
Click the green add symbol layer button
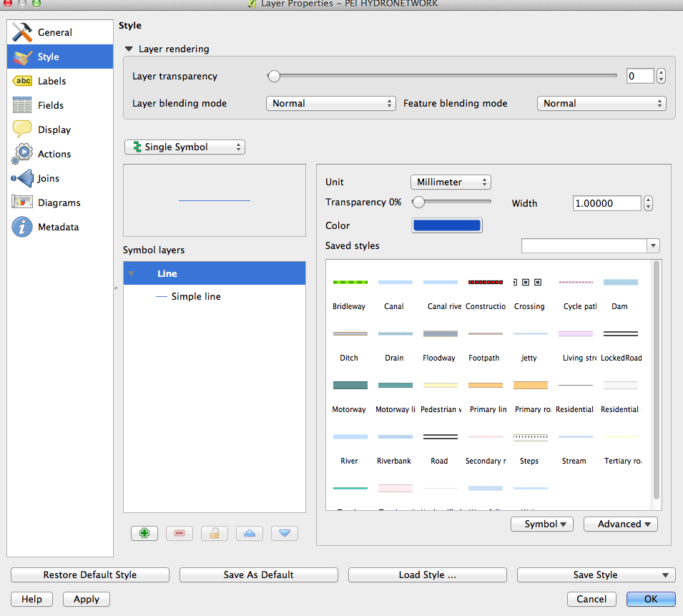144,534
